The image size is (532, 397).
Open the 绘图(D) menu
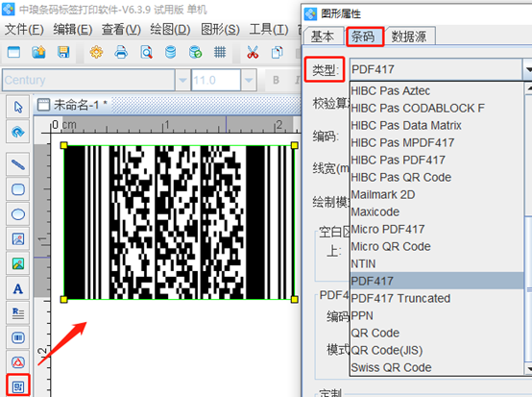[170, 30]
